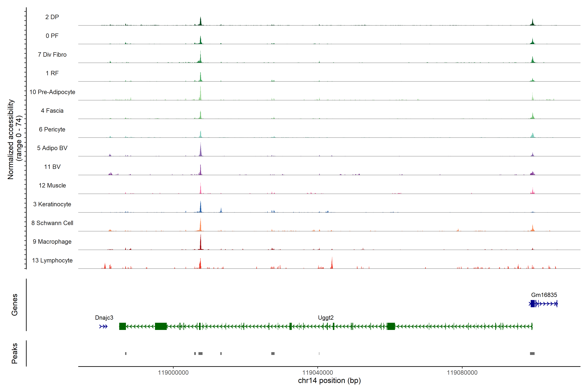Image resolution: width=588 pixels, height=392 pixels.
Task: Click the 119080000 axis tick label
Action: pyautogui.click(x=462, y=373)
